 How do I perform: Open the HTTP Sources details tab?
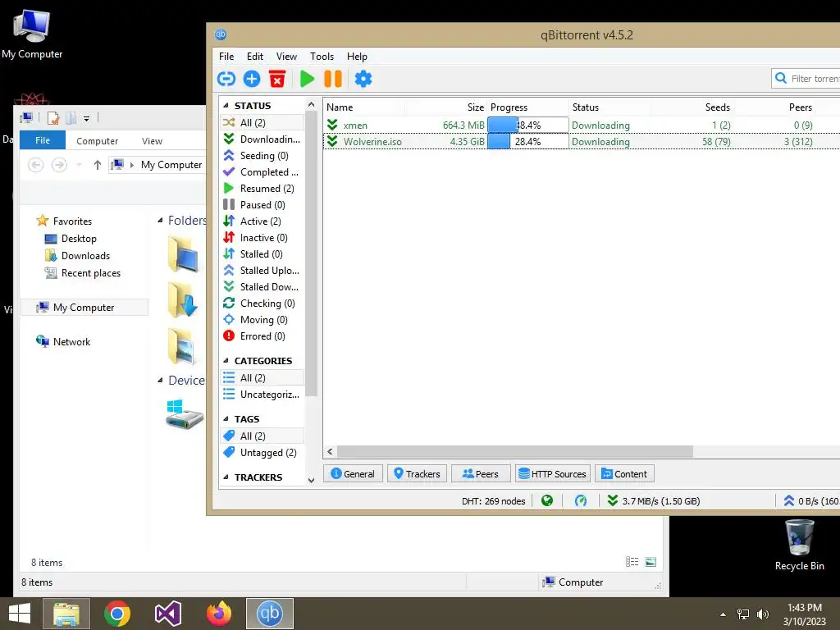[x=552, y=473]
